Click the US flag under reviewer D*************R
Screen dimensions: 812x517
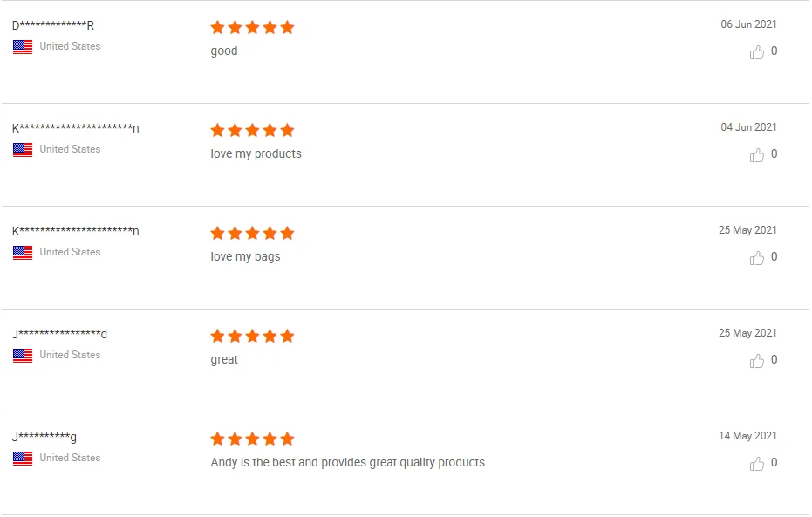[x=23, y=47]
